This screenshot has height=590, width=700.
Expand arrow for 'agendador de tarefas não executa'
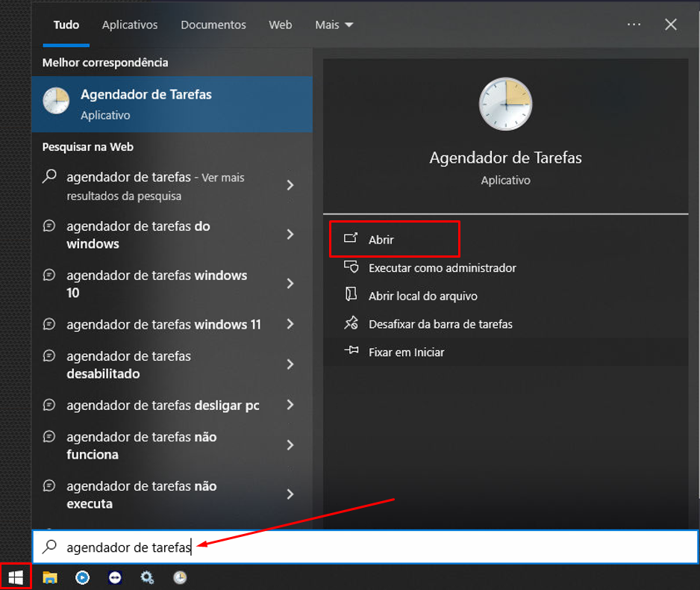[x=290, y=494]
